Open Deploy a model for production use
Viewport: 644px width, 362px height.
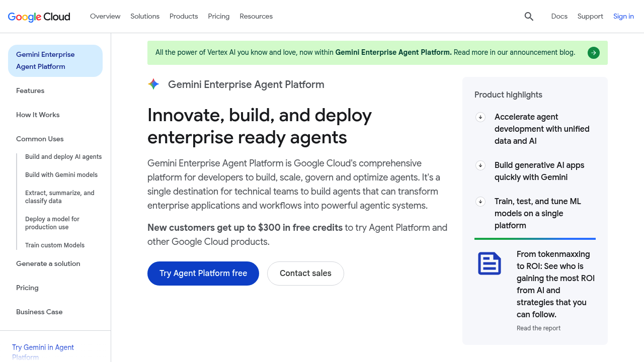pyautogui.click(x=52, y=223)
